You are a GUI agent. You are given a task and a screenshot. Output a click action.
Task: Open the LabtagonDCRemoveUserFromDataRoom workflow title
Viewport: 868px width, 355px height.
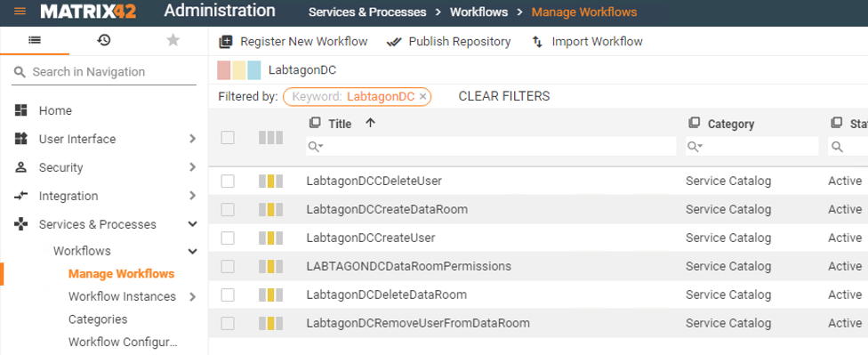pyautogui.click(x=418, y=324)
